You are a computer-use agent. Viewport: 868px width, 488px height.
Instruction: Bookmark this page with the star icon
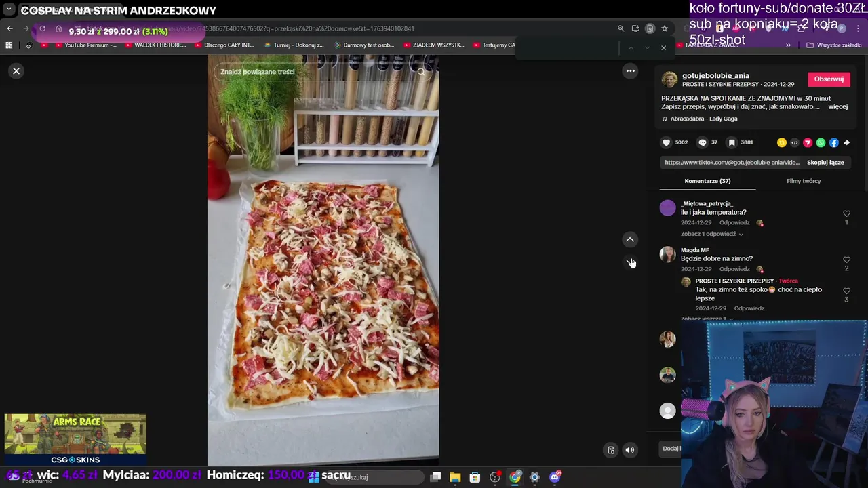(x=665, y=28)
